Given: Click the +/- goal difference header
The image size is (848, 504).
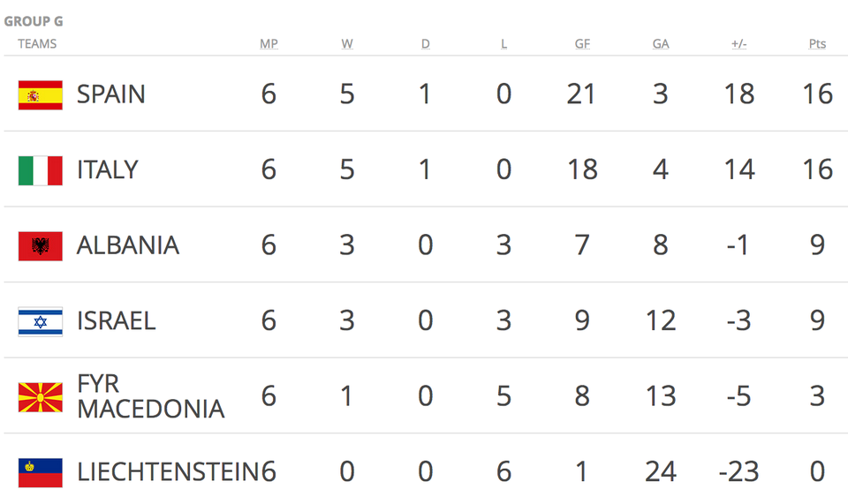Looking at the screenshot, I should tap(738, 44).
